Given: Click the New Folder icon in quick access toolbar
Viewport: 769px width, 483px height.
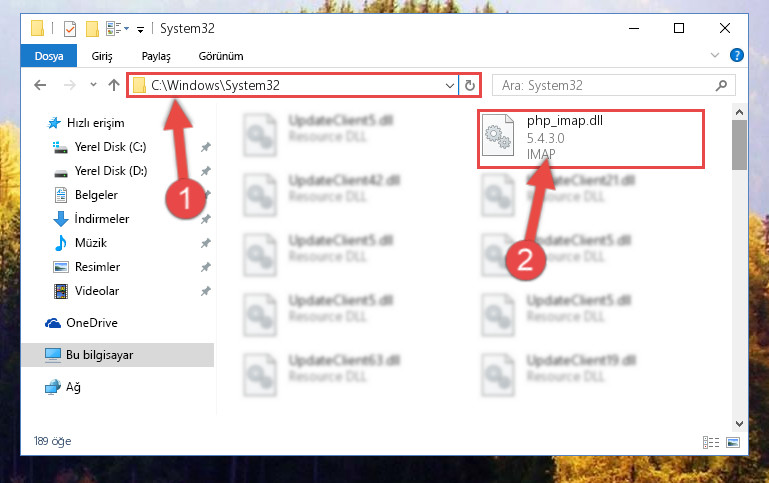Looking at the screenshot, I should coord(92,29).
